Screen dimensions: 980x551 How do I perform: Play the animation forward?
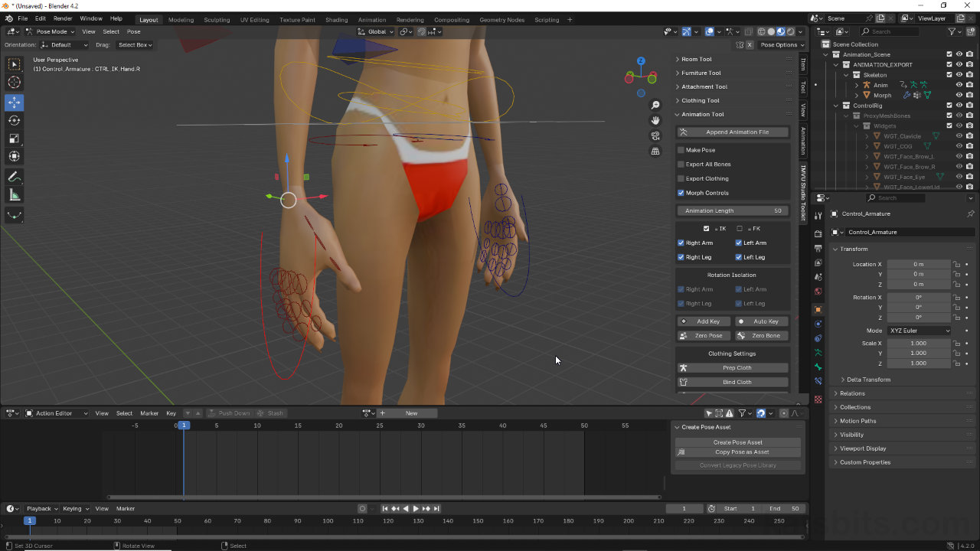pos(416,509)
